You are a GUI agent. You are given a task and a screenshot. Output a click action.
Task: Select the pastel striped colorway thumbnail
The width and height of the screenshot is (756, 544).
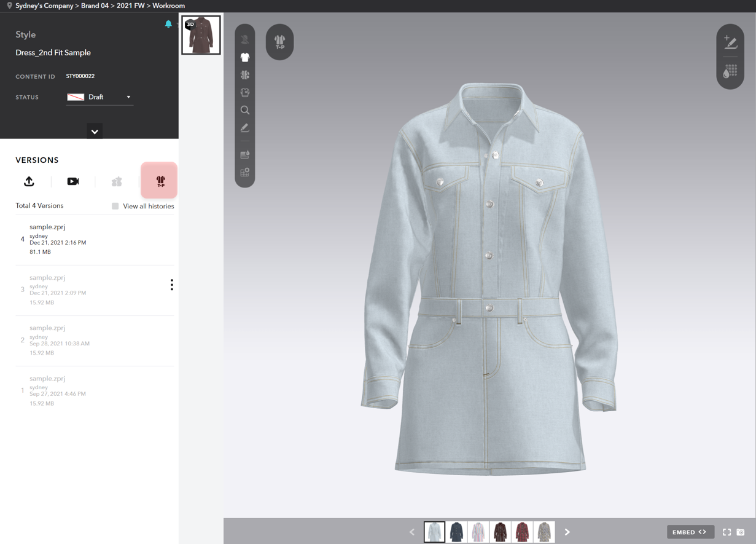(478, 532)
